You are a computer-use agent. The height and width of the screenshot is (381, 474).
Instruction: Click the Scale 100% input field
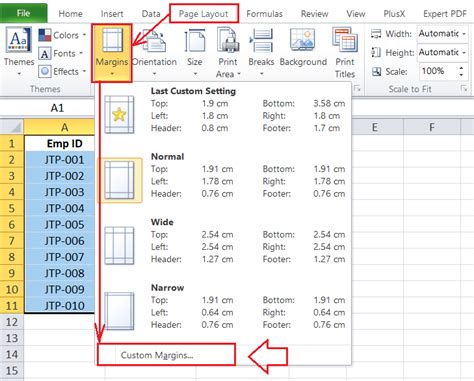coord(438,71)
